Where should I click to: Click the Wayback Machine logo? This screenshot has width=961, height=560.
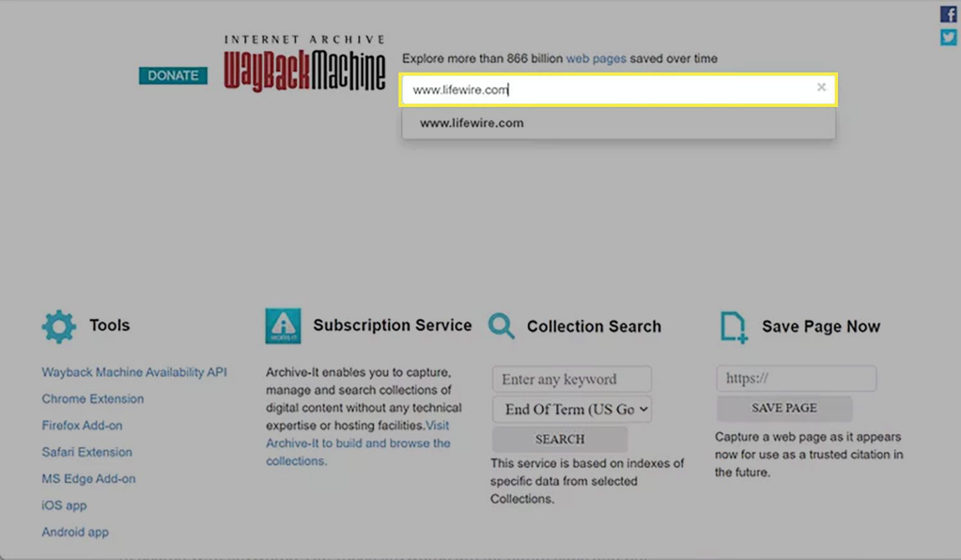pyautogui.click(x=304, y=64)
